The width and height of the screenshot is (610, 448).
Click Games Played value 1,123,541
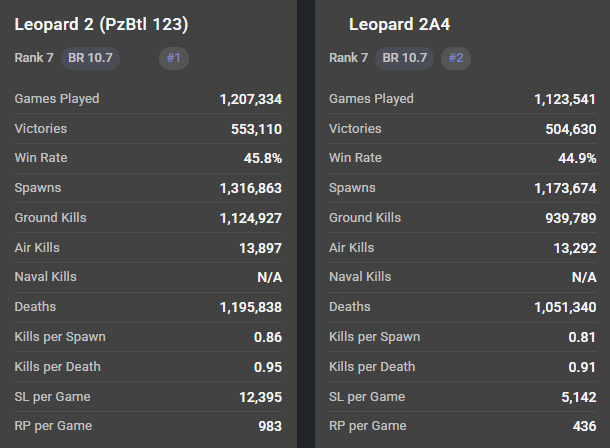[x=565, y=99]
